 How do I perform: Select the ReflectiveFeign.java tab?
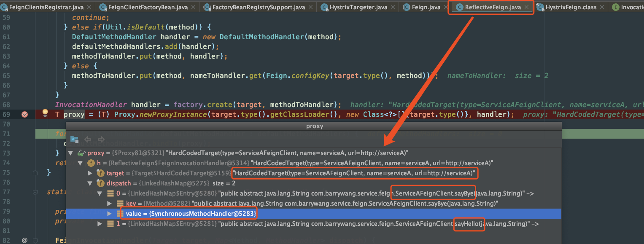[x=493, y=8]
